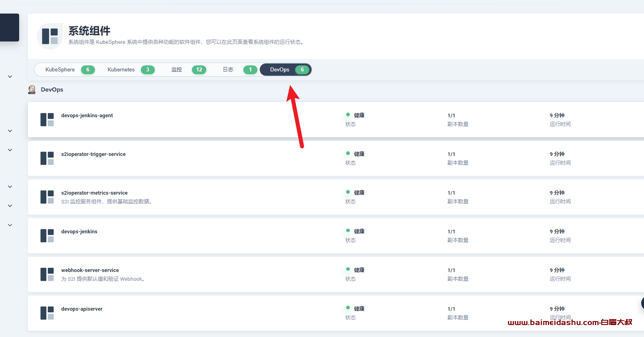Select the devops-jenkins-agent component icon
The image size is (644, 337).
point(47,120)
